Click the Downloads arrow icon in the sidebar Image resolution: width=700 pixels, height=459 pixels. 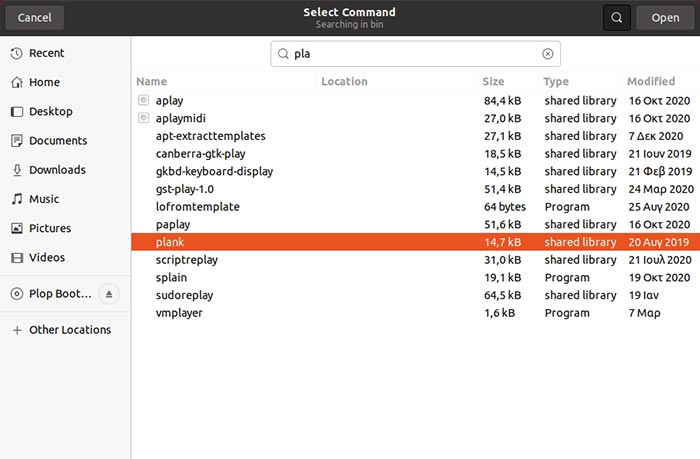coord(17,170)
